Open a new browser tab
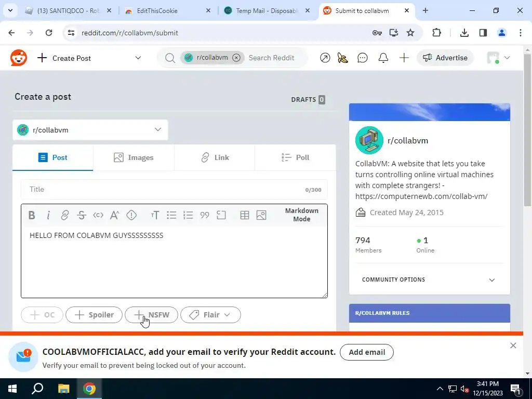The width and height of the screenshot is (532, 399). coord(425,11)
